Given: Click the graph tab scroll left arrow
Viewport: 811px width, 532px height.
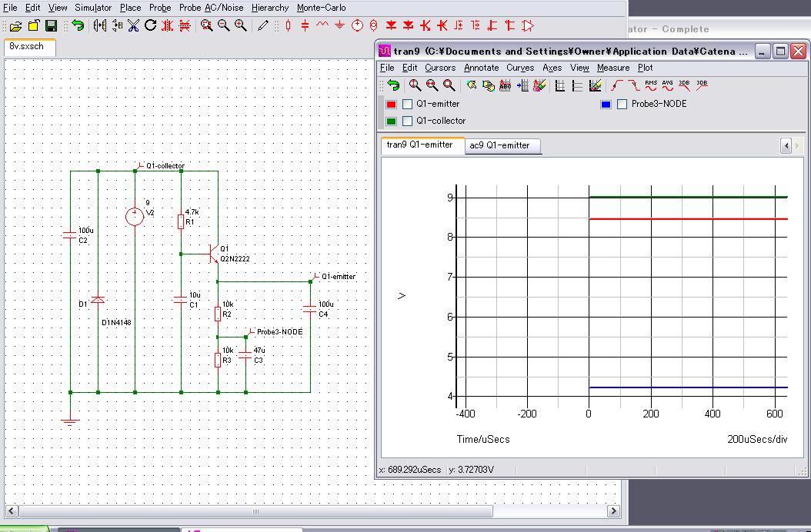Looking at the screenshot, I should point(786,145).
